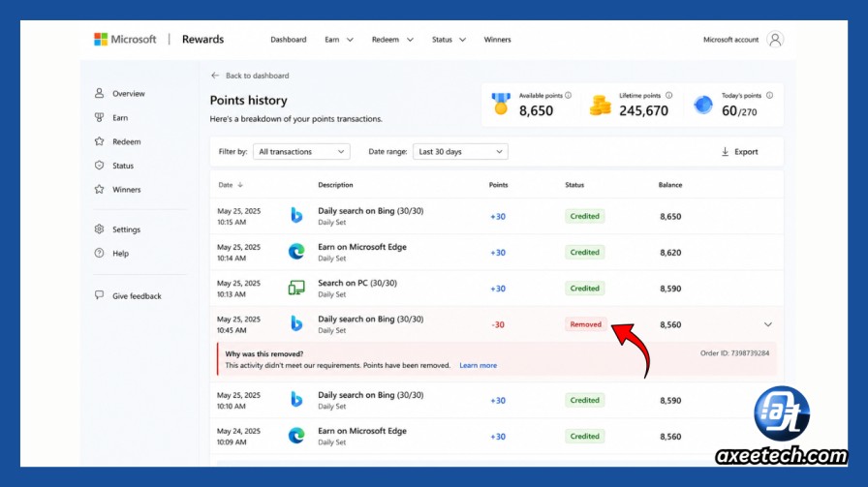Click the -30 points value
Screen dimensions: 868x487
click(498, 325)
